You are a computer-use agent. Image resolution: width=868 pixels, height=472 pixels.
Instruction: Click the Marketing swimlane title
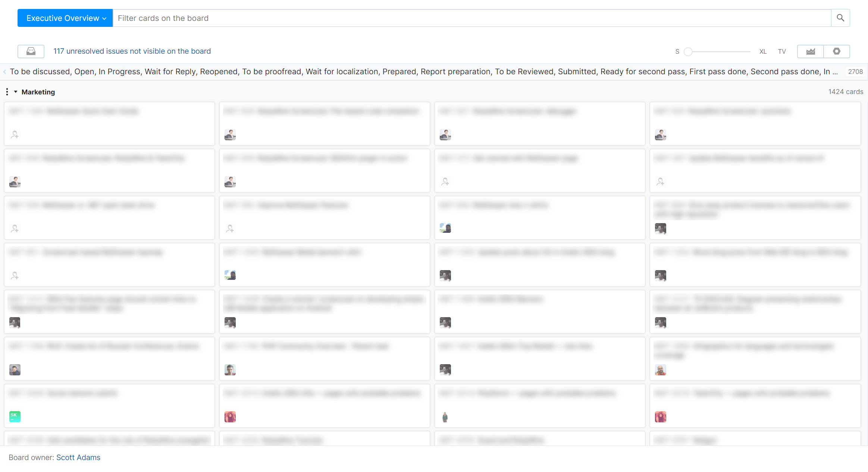[38, 92]
